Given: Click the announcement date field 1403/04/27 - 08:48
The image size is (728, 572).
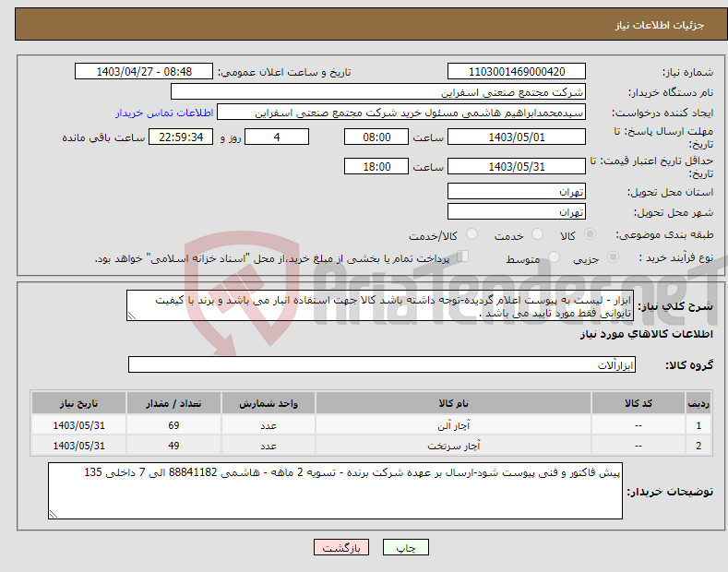Looking at the screenshot, I should [144, 72].
